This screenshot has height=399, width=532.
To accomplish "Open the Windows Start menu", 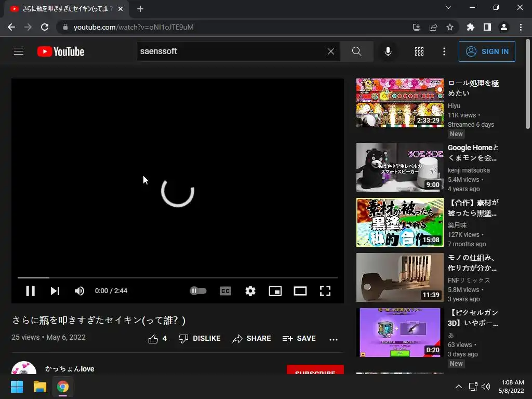I will click(x=17, y=387).
